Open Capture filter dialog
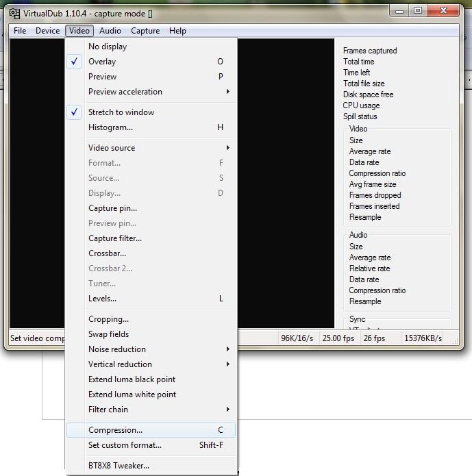 (151, 238)
